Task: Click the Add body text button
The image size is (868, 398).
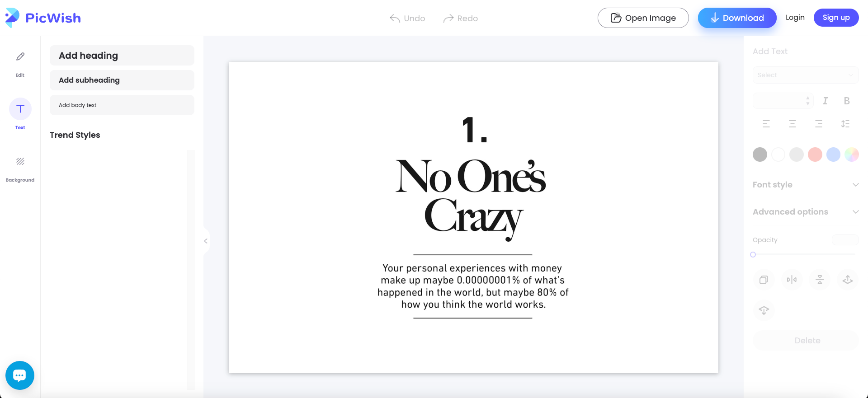Action: click(122, 105)
